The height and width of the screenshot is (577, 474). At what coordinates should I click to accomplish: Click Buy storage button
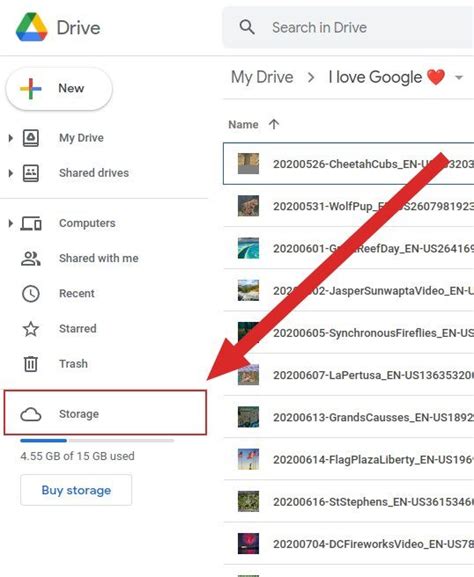(76, 490)
